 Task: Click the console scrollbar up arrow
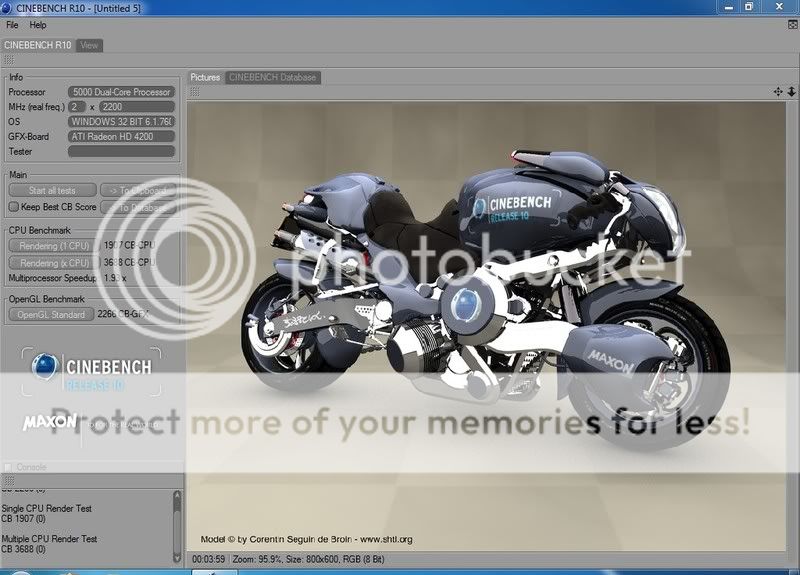tap(177, 496)
